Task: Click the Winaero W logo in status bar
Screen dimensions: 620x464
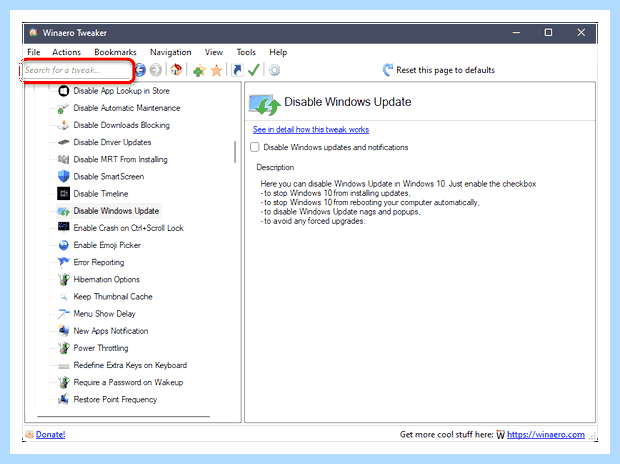Action: [x=501, y=435]
